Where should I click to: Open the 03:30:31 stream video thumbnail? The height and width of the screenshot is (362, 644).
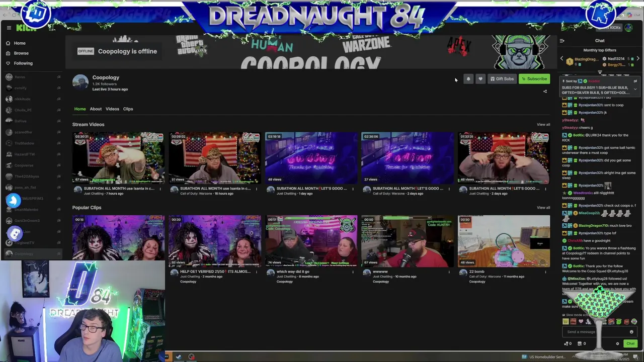point(118,158)
